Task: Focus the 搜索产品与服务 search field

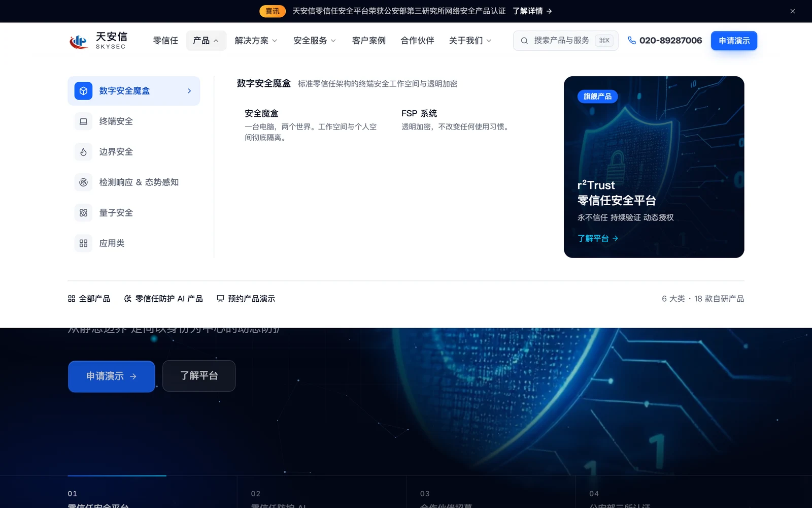Action: tap(566, 41)
